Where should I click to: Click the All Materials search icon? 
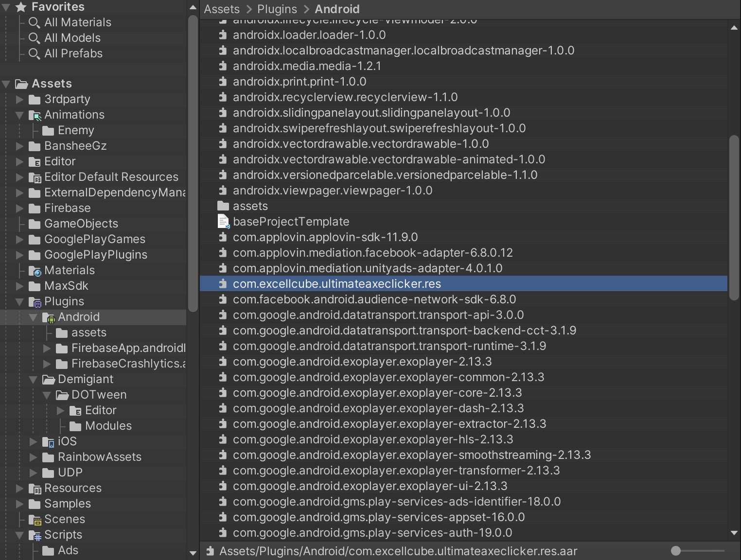34,22
